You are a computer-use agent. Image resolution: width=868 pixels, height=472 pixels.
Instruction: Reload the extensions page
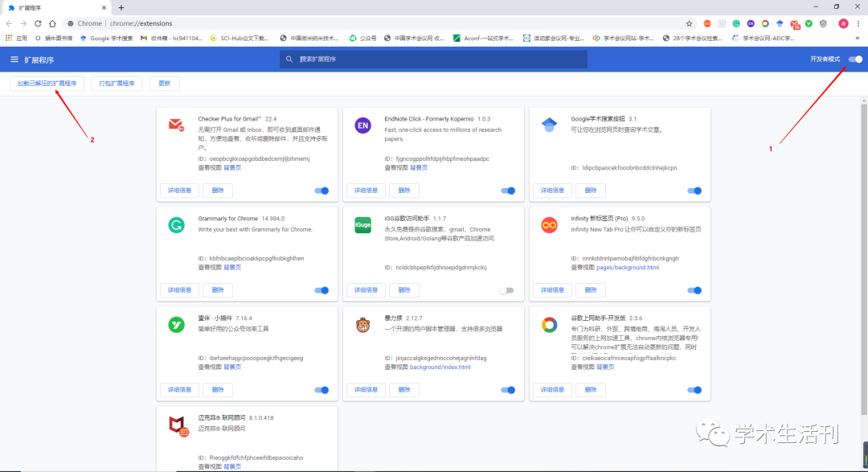(x=38, y=23)
